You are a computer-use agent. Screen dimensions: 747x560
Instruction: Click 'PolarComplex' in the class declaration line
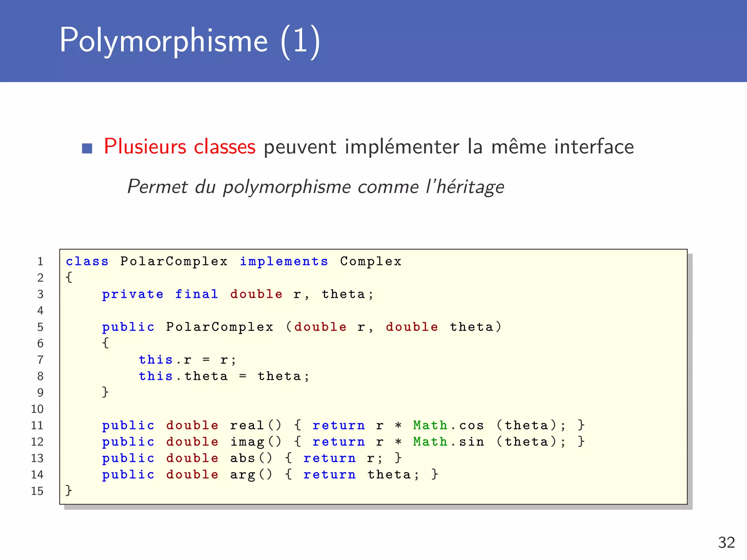(x=174, y=261)
